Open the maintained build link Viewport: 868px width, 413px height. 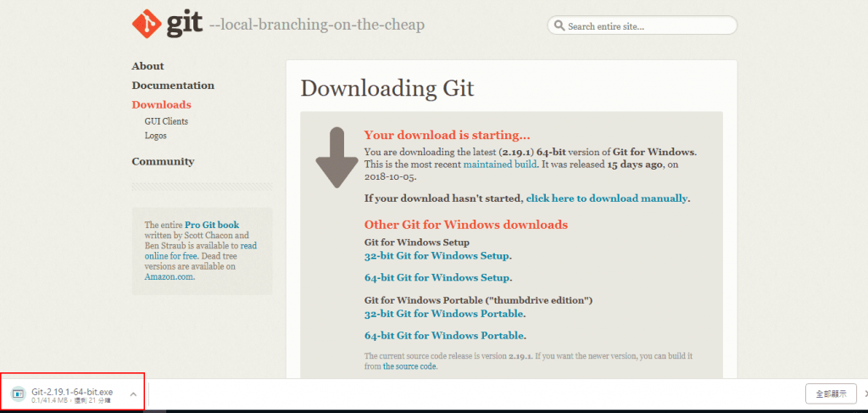(500, 165)
